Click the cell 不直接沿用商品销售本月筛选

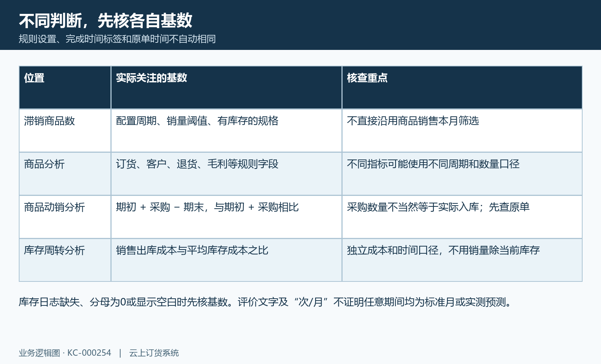(x=462, y=131)
